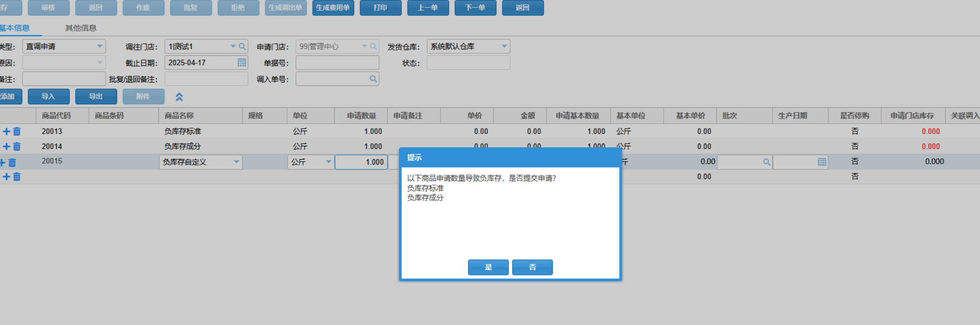Click the 导出 button

coord(96,96)
